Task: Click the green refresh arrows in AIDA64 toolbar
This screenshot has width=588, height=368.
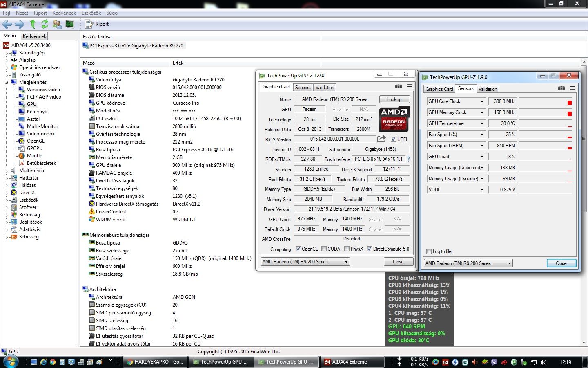Action: click(x=45, y=24)
